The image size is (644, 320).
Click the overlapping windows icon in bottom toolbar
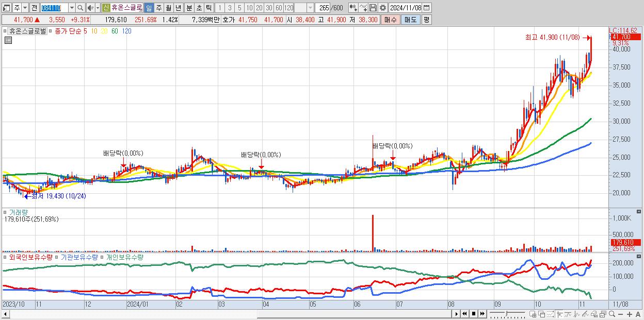click(x=542, y=314)
